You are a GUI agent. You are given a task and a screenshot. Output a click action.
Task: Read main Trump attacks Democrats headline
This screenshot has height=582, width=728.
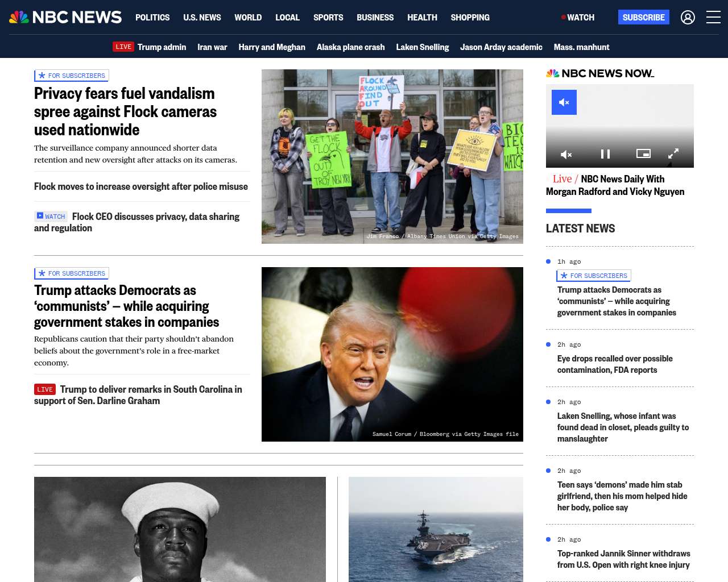[x=126, y=306]
